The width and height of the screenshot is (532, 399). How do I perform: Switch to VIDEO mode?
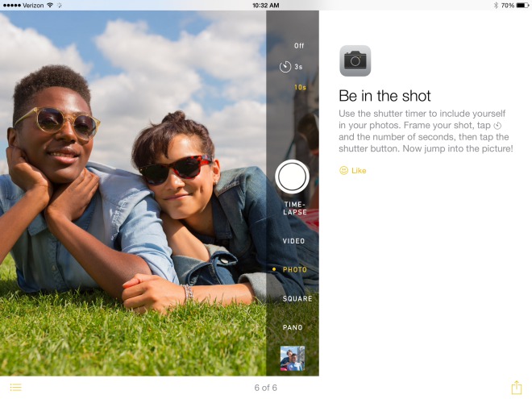pos(294,241)
